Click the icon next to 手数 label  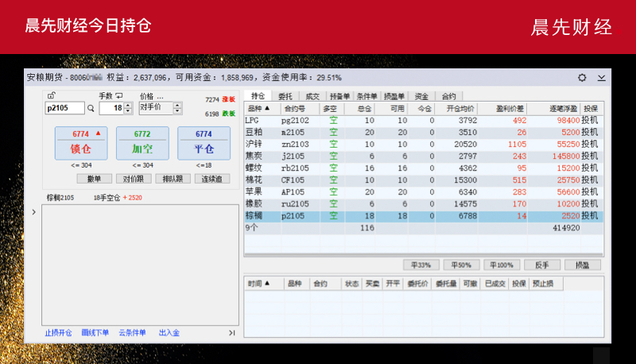(120, 96)
